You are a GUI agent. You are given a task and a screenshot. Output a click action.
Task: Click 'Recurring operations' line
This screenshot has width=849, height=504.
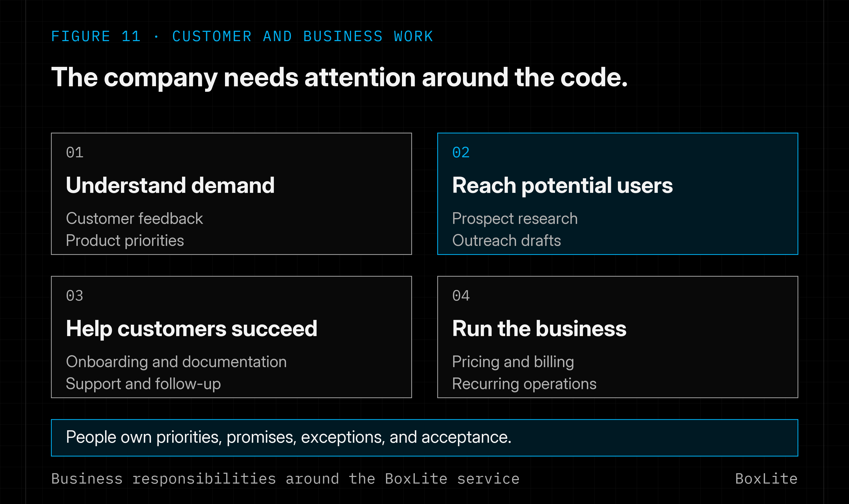(x=524, y=384)
